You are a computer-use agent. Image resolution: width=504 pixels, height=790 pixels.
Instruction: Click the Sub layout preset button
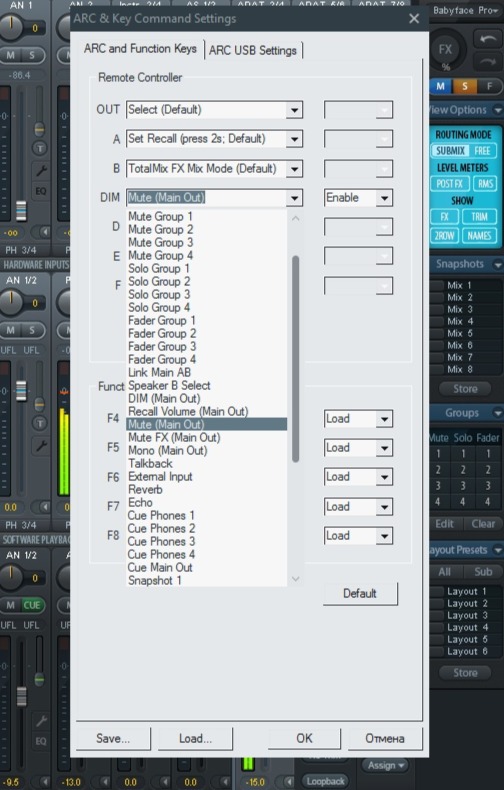pos(483,572)
